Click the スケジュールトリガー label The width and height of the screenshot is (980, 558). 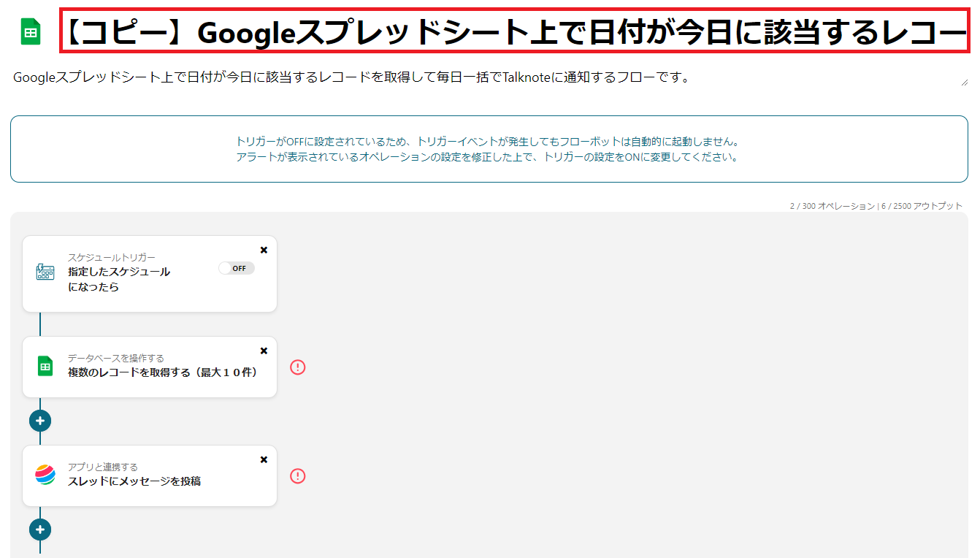(112, 257)
